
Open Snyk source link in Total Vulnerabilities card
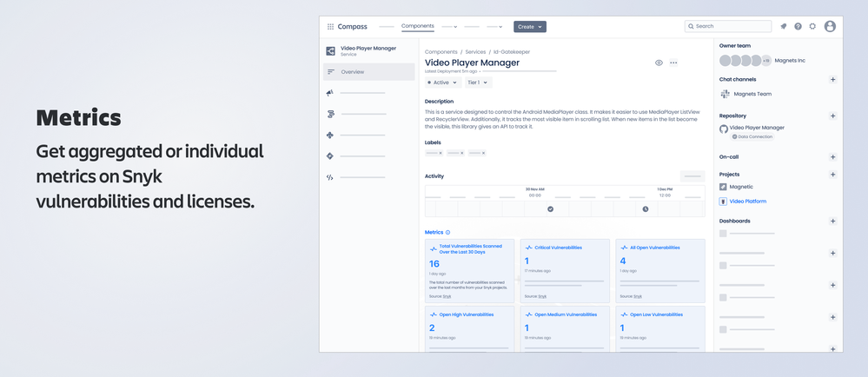[447, 296]
